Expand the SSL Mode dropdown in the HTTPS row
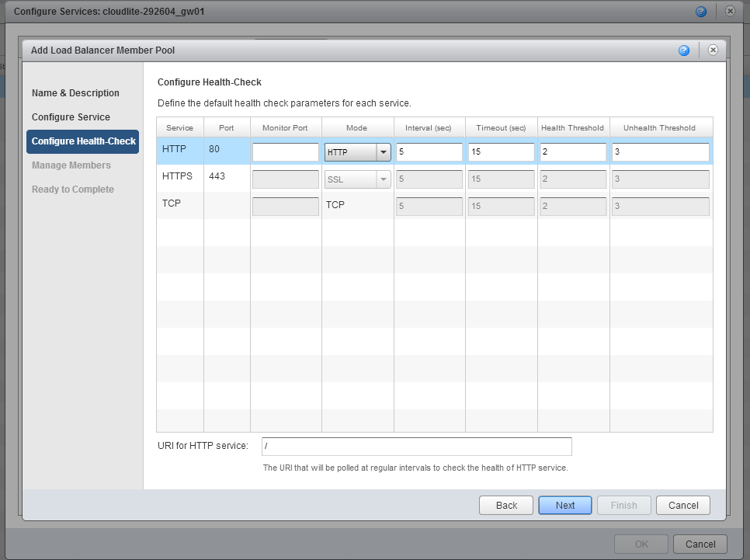The height and width of the screenshot is (560, 750). (x=383, y=179)
